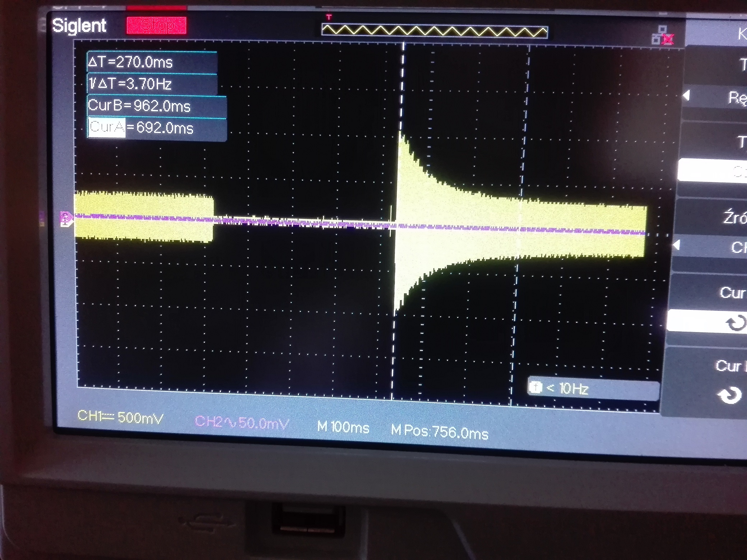Click the CH2 AC coupling symbol
This screenshot has height=560, width=747.
[232, 423]
